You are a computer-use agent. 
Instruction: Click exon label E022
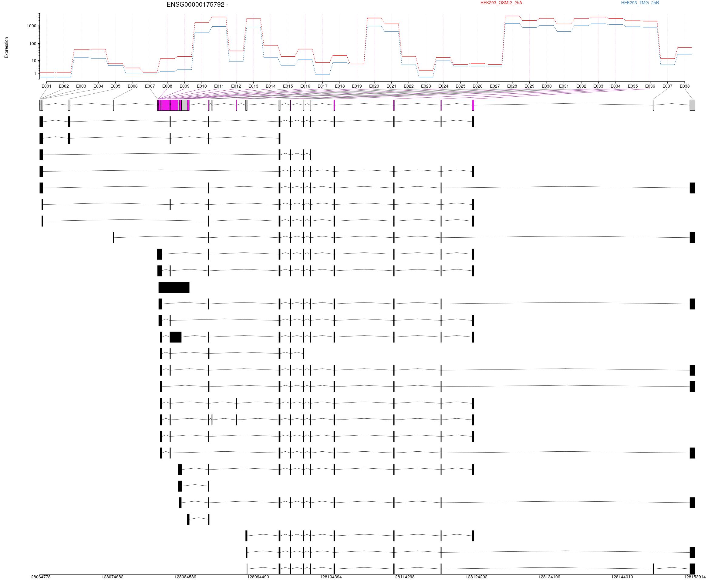(409, 86)
